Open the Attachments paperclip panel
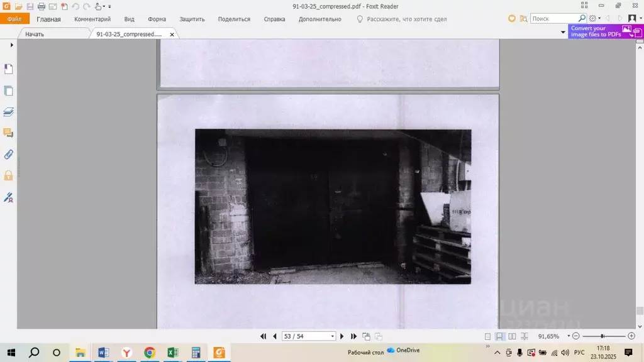 pos(9,155)
